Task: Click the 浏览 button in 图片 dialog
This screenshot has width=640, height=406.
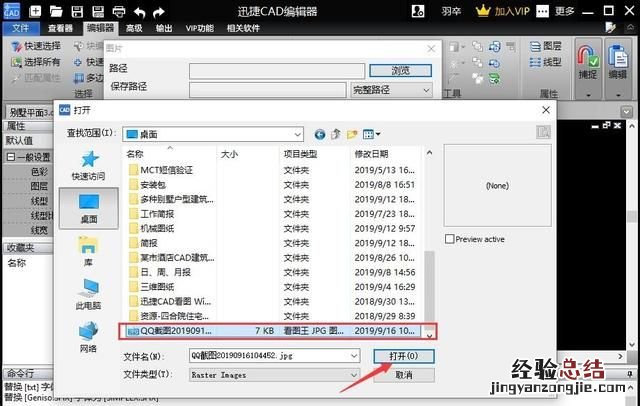Action: (x=400, y=70)
